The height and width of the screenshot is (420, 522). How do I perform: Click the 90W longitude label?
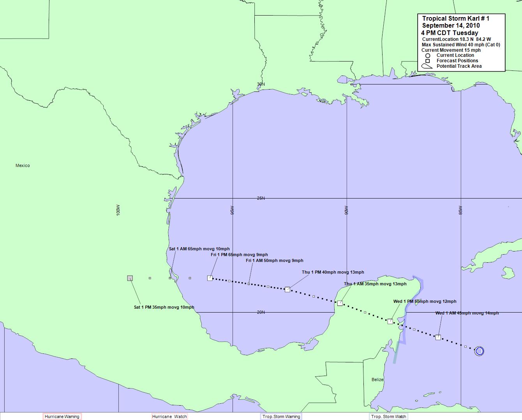[x=346, y=210]
